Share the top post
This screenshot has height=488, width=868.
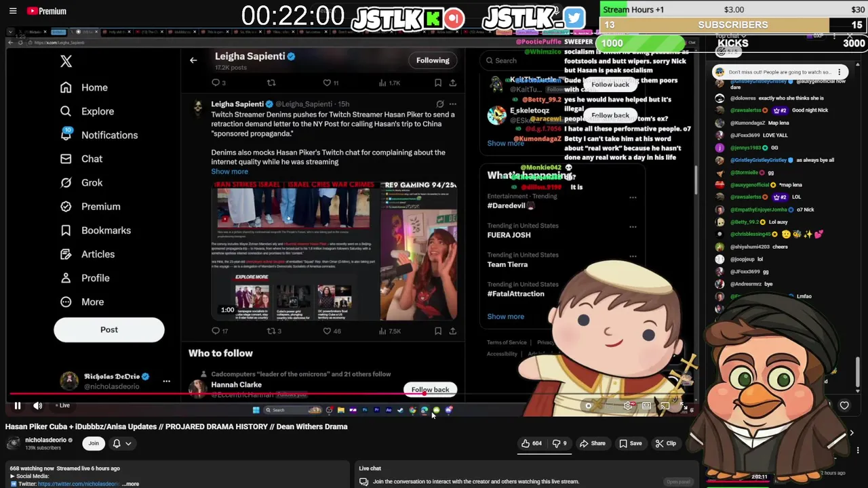click(452, 83)
